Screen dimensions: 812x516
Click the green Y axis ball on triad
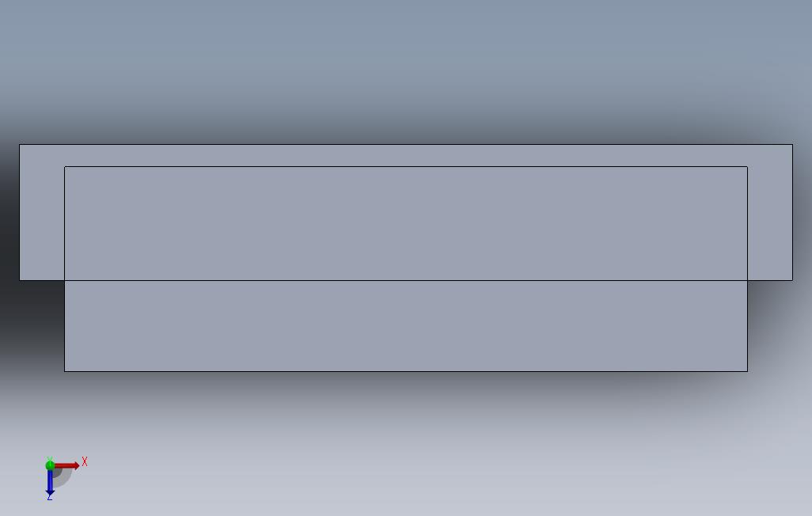[x=50, y=465]
